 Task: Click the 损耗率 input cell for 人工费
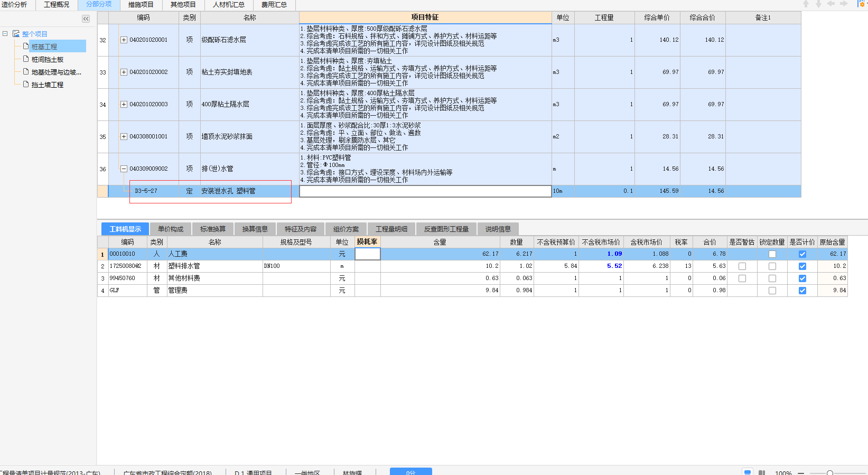pyautogui.click(x=367, y=254)
